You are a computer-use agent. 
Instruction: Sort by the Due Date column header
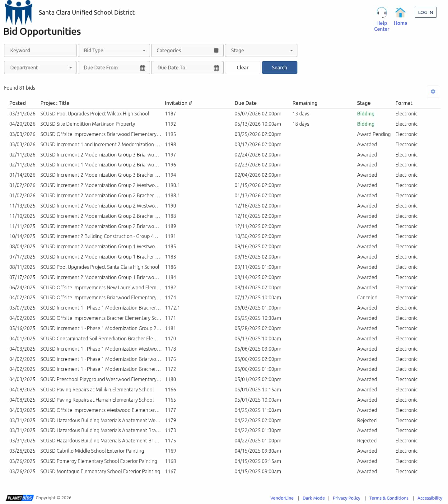coord(245,103)
